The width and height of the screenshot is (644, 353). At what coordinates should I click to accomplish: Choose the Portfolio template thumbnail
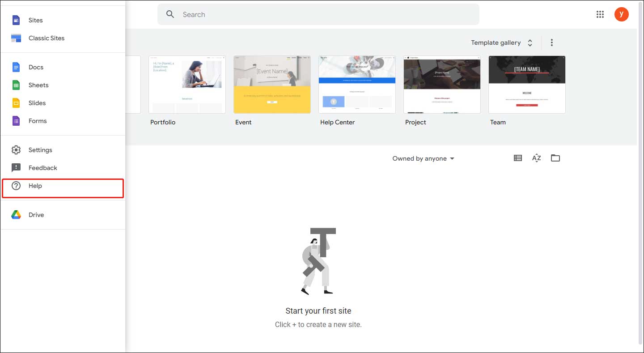click(x=187, y=85)
